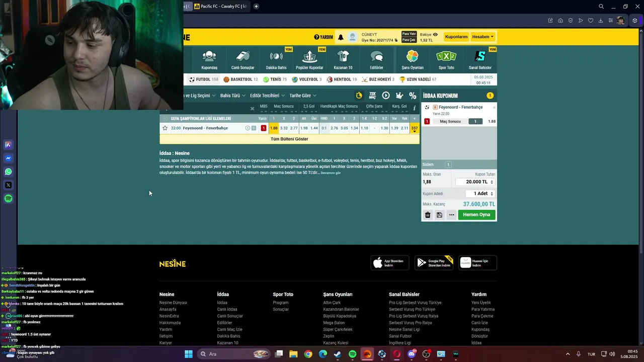Screen dimensions: 644x362
Task: Click the notification bell icon
Action: coord(341,37)
